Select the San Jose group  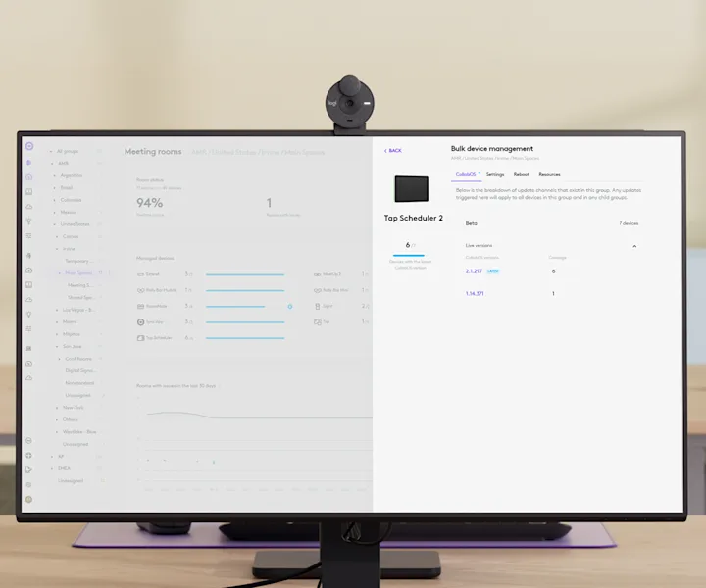(x=72, y=346)
